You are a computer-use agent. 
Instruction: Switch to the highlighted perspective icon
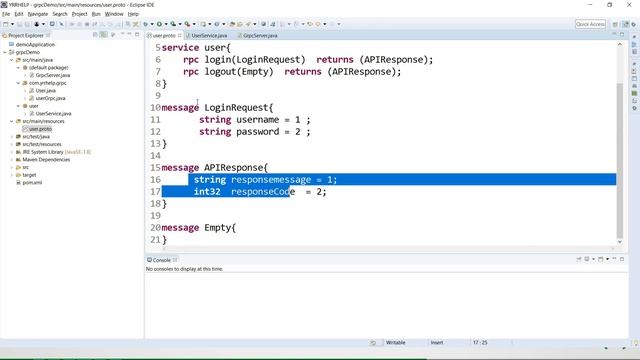(625, 24)
